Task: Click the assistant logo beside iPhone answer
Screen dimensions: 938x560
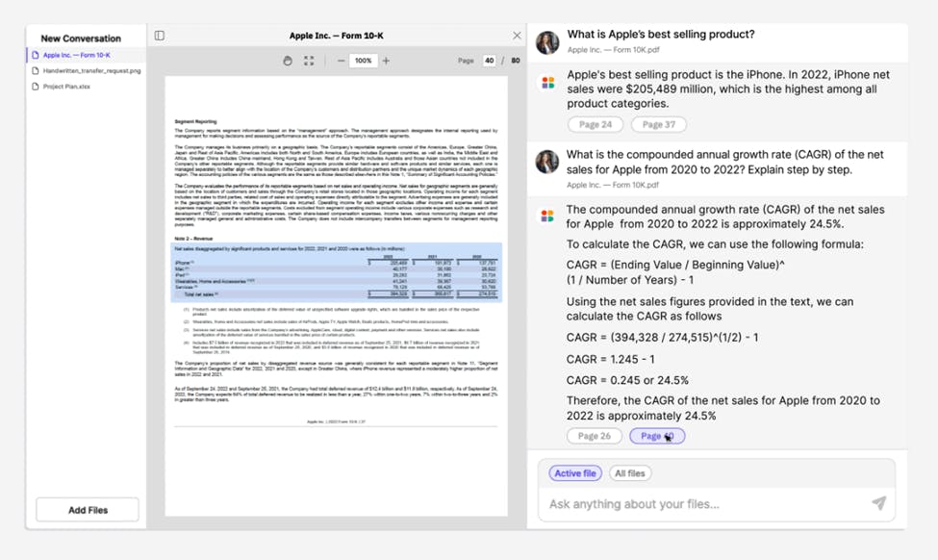Action: click(x=548, y=83)
